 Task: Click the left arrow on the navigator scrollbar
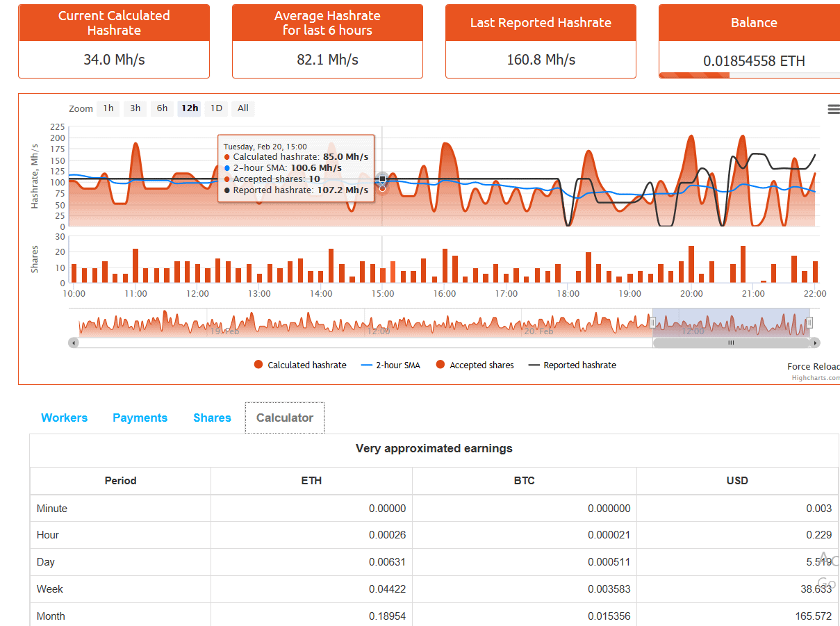(74, 342)
